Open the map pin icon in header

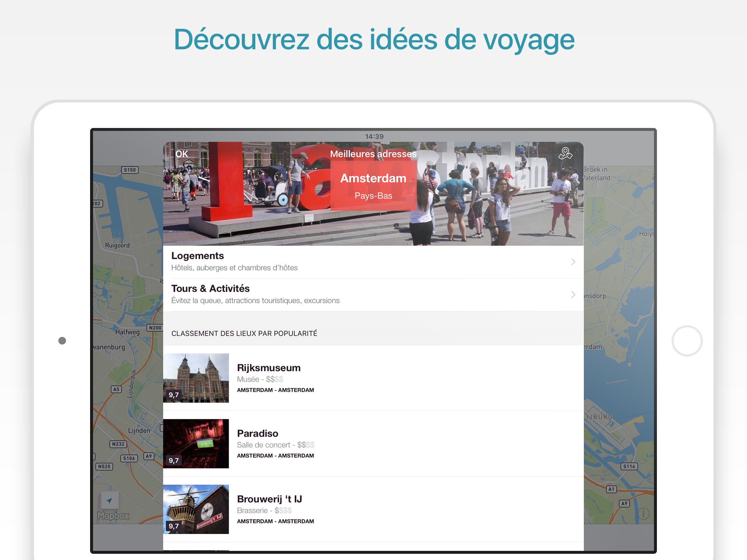click(x=565, y=153)
